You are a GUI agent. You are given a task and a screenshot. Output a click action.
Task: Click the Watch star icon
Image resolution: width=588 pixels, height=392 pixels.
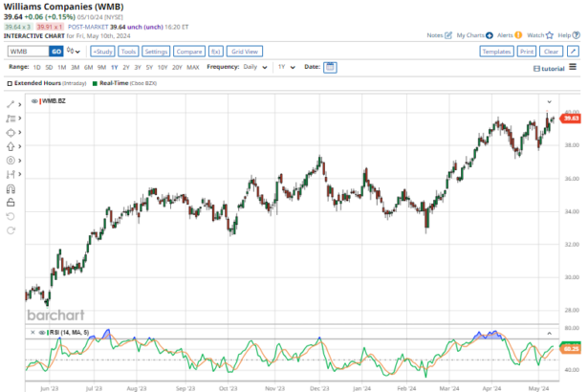[551, 34]
